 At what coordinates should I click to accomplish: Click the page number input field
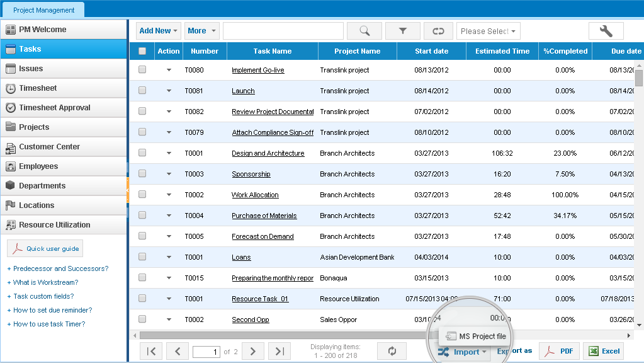click(x=206, y=352)
